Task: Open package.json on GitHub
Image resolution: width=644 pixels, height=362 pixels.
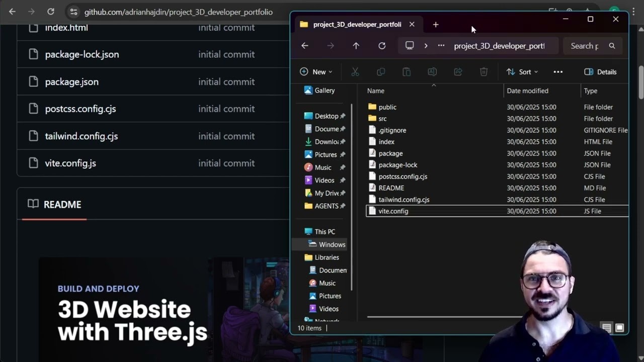Action: 72,81
